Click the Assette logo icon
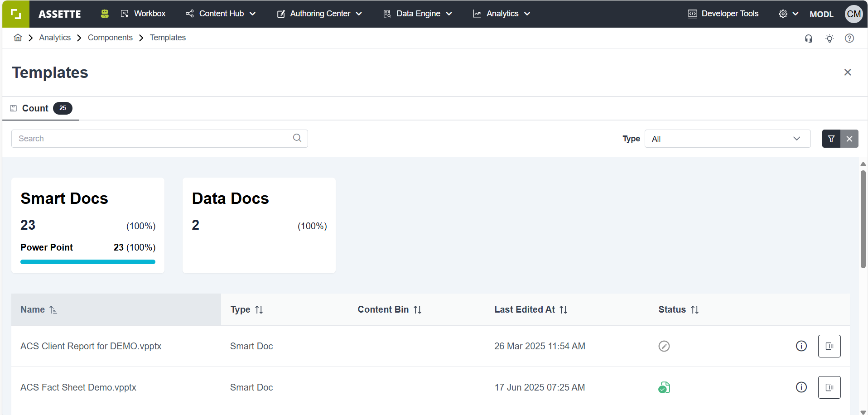 tap(16, 14)
